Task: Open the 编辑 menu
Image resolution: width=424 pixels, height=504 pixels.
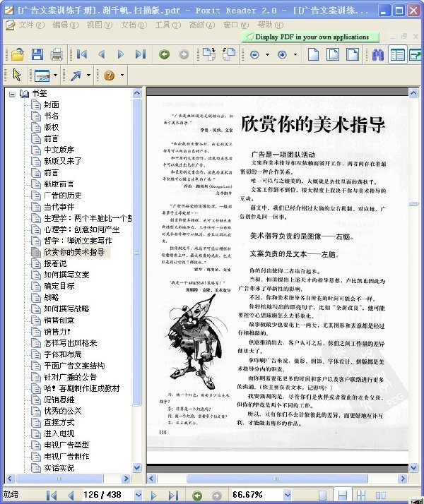Action: tap(65, 25)
